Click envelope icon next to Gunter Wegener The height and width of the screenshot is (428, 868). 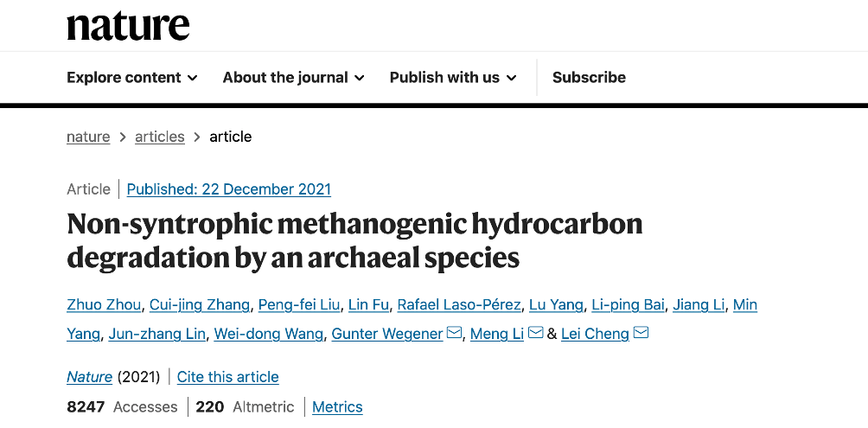click(454, 333)
